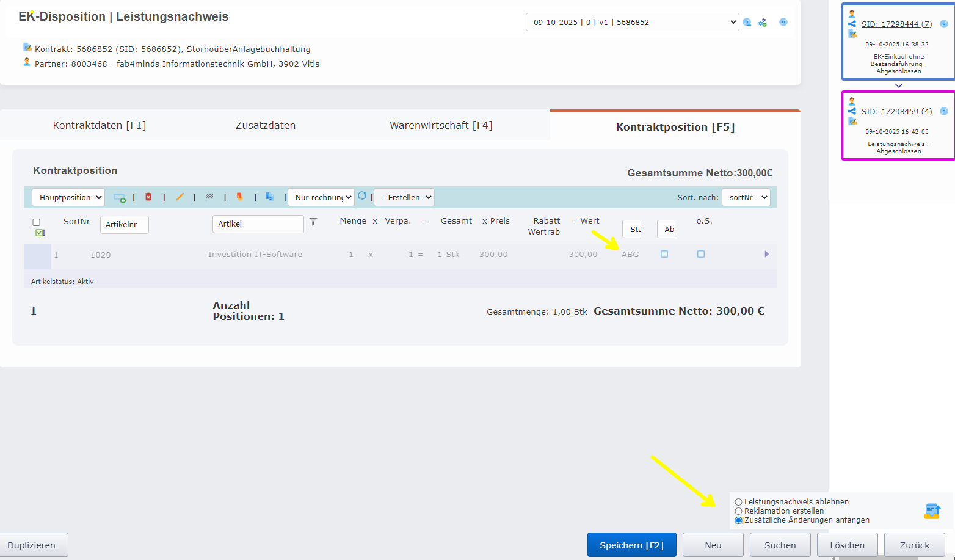Select 'Reklamation erstellen' radio option
This screenshot has height=560, width=955.
(x=739, y=511)
